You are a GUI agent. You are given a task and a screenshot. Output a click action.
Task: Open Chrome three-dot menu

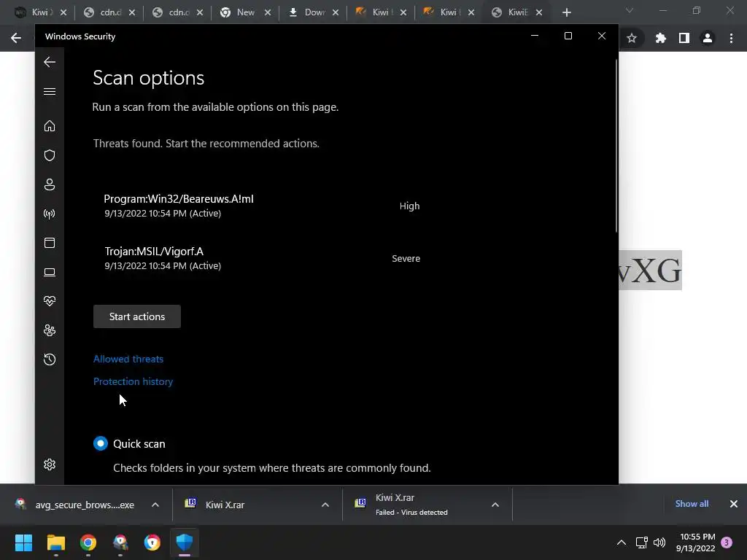pos(731,38)
